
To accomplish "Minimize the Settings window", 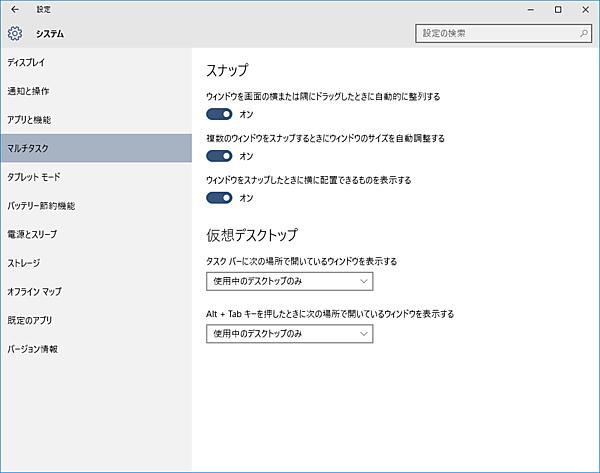I will coord(531,10).
